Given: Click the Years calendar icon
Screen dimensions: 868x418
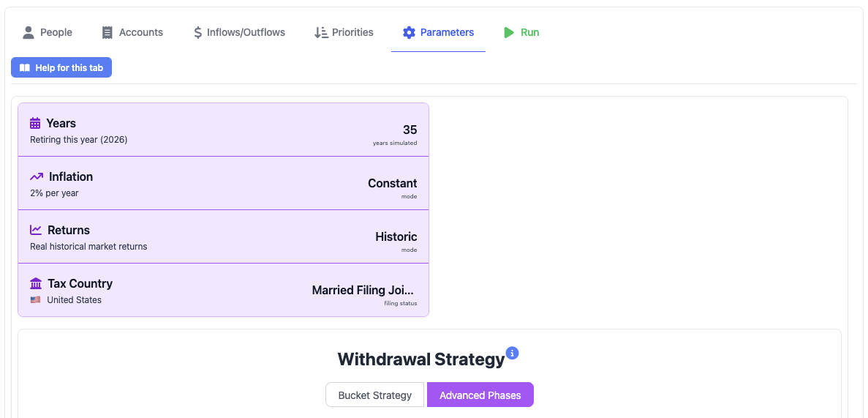Looking at the screenshot, I should (x=35, y=123).
